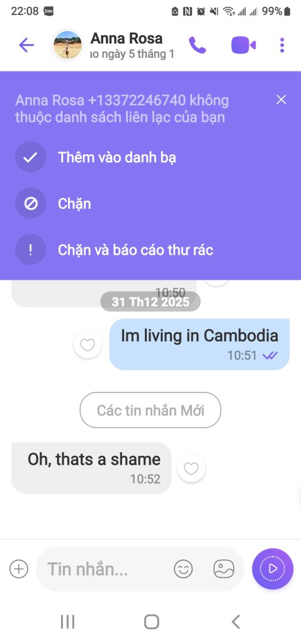Open Anna Rosa contact name header
Image resolution: width=301 pixels, height=644 pixels.
coord(127,38)
